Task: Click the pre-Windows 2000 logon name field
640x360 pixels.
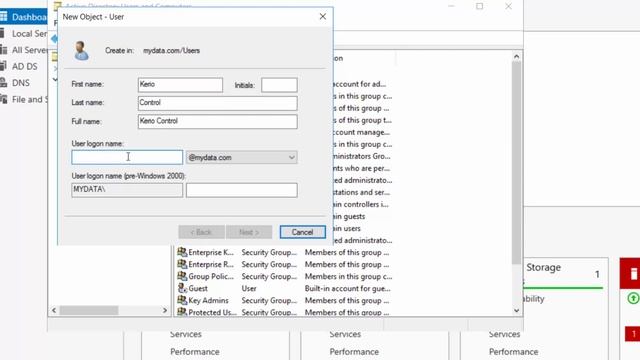Action: [x=242, y=190]
